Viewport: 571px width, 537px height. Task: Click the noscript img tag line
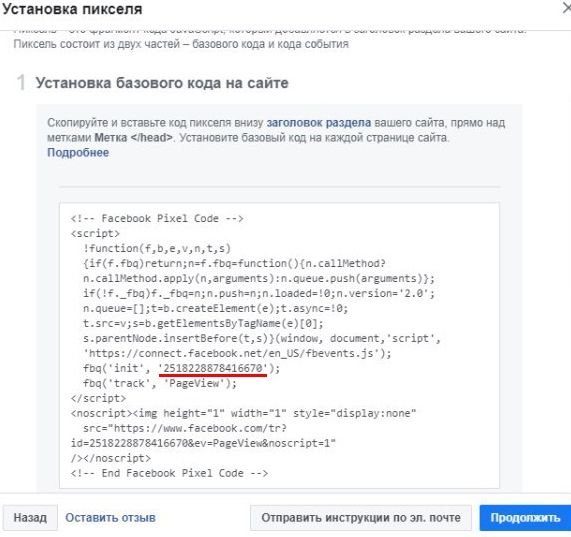[x=243, y=414]
